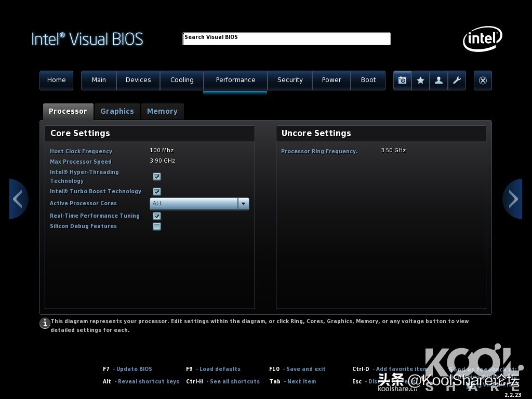The image size is (532, 399).
Task: Open advanced settings wrench icon
Action: pyautogui.click(x=457, y=81)
